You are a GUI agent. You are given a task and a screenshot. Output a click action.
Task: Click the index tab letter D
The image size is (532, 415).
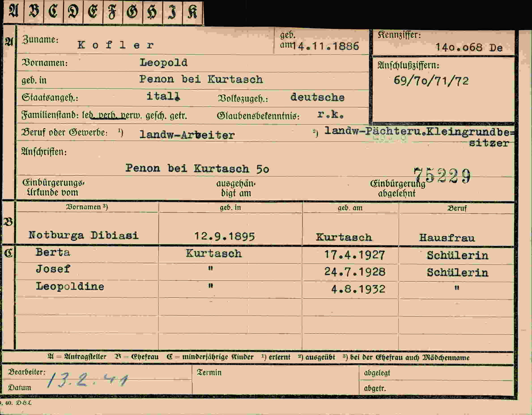(x=73, y=11)
